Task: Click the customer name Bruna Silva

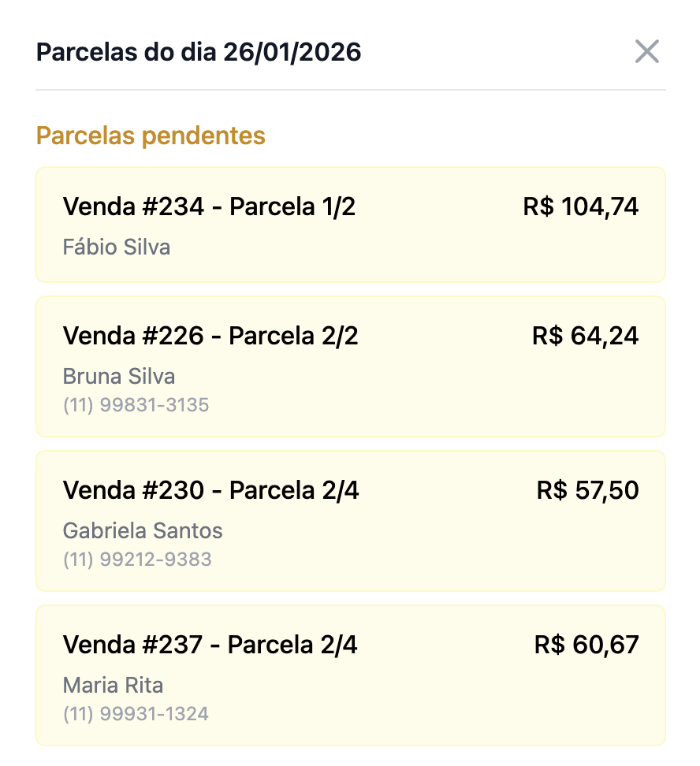Action: 119,376
